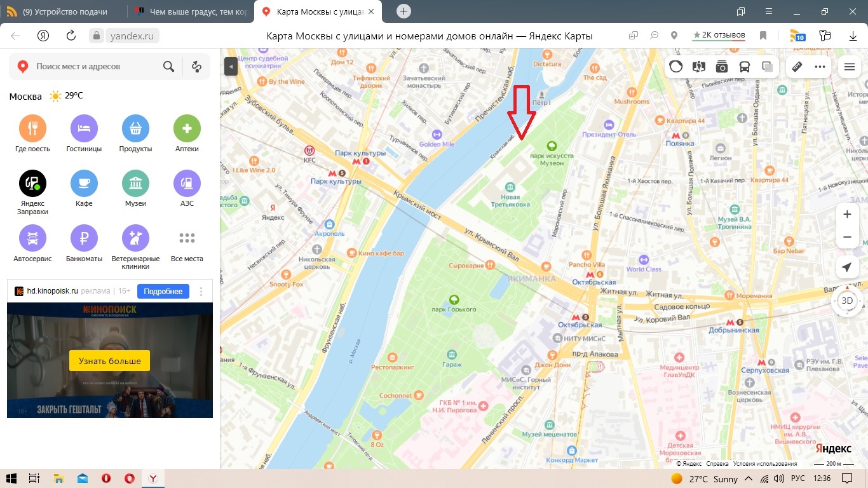The width and height of the screenshot is (868, 488).
Task: Open a new browser tab
Action: click(x=403, y=11)
